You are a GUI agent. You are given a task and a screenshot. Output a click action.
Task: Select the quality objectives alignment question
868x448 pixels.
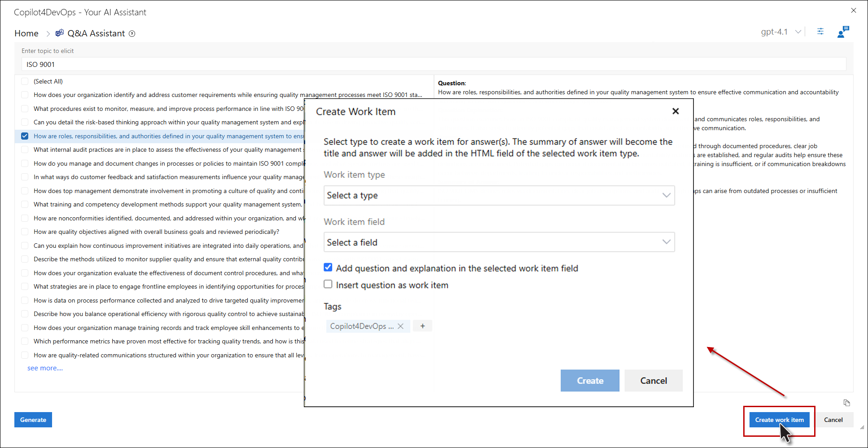coord(25,232)
